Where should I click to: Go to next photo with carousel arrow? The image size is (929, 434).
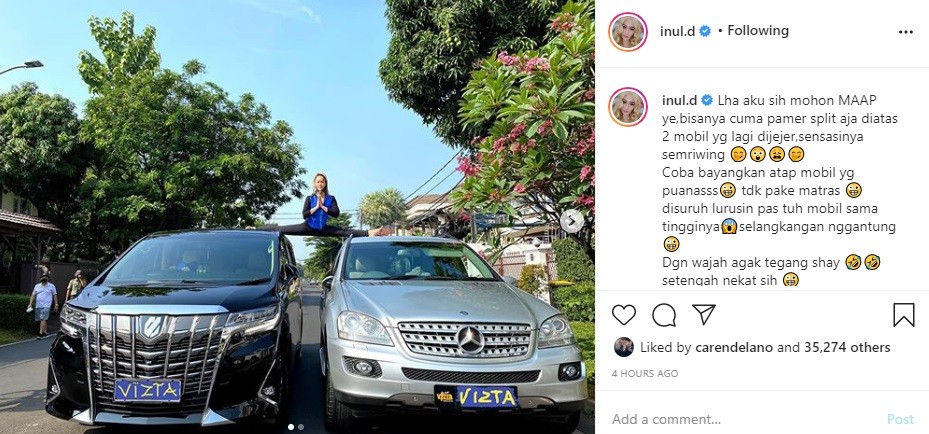click(x=571, y=221)
